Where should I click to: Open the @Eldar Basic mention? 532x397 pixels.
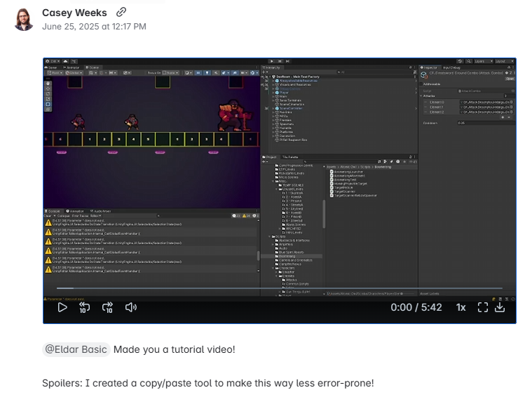coord(76,349)
